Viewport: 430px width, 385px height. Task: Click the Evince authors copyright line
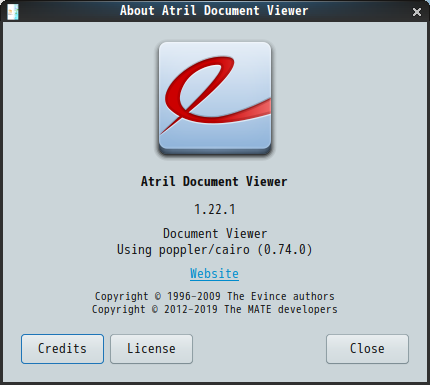tap(215, 296)
